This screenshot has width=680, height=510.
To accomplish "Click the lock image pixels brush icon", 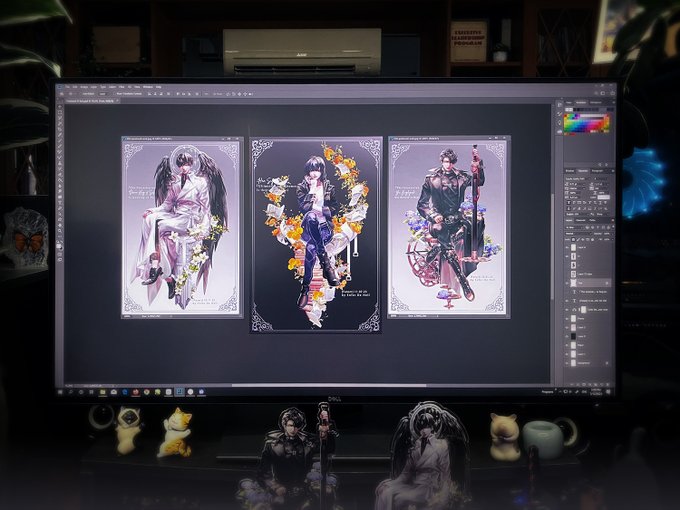I will coord(578,239).
